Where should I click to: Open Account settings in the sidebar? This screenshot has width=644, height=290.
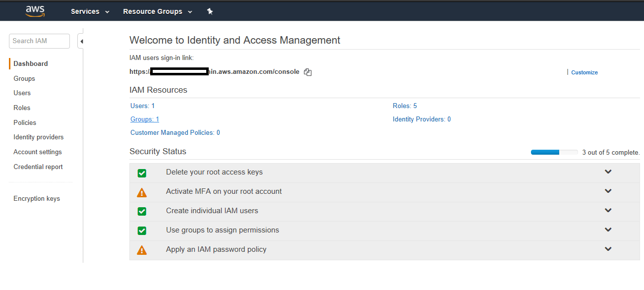point(38,152)
